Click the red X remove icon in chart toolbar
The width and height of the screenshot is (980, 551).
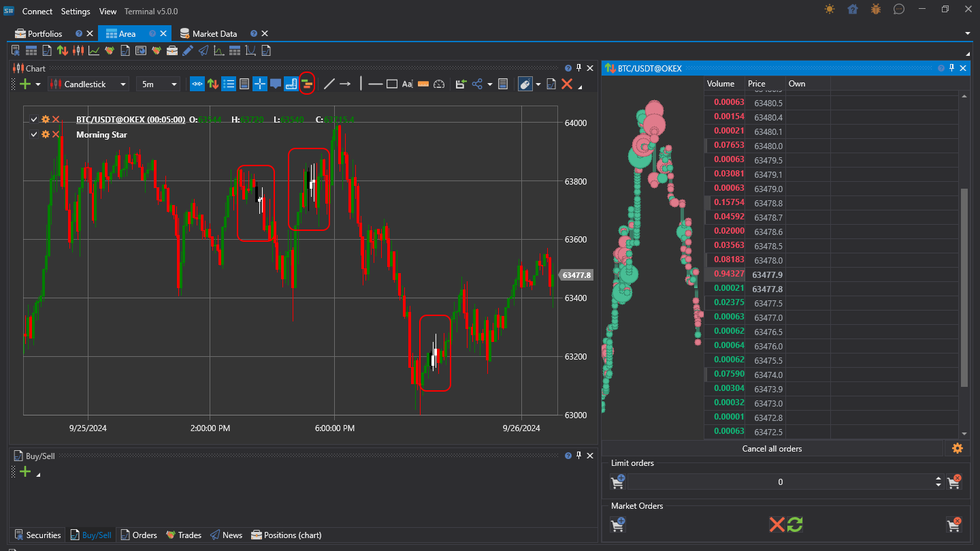(x=566, y=84)
